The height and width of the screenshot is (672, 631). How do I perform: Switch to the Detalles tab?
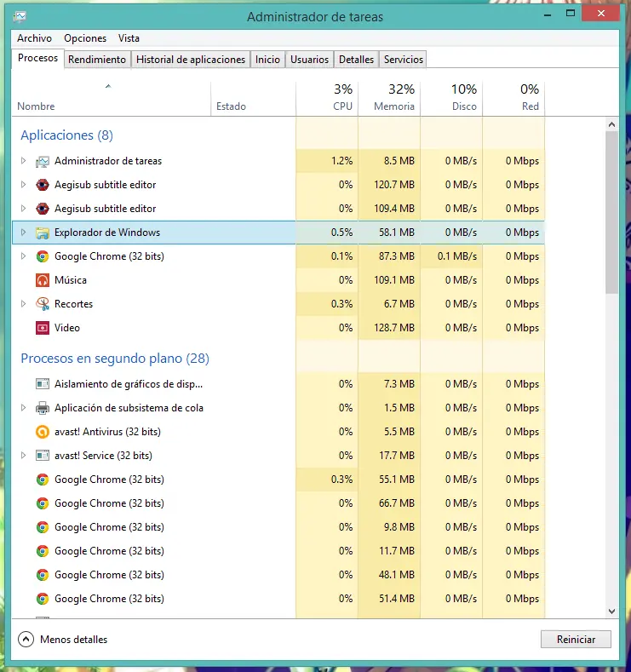point(356,60)
